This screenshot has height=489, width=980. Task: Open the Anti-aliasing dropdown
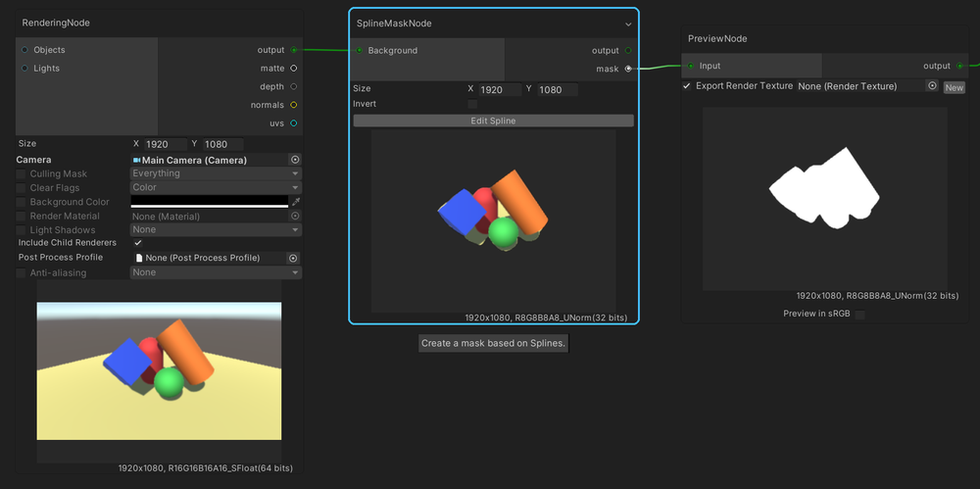[x=215, y=272]
